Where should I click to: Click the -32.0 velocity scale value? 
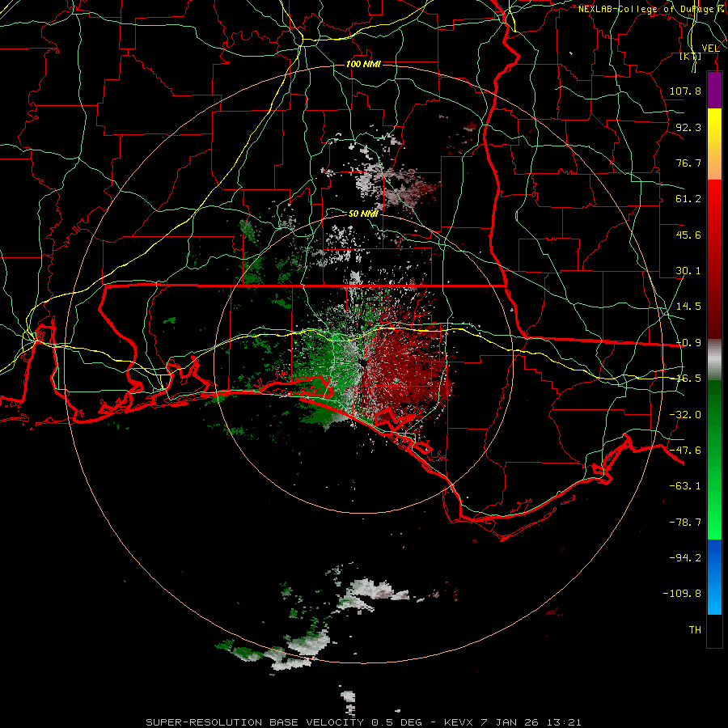tap(685, 415)
